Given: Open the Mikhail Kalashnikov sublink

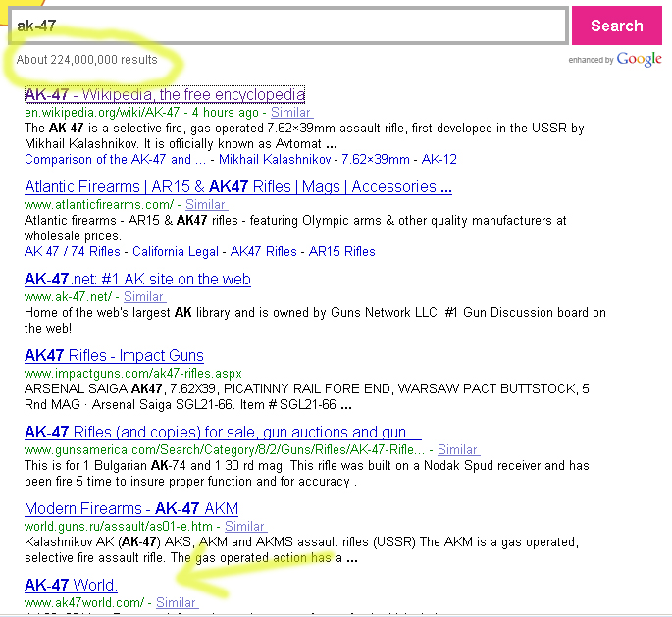Looking at the screenshot, I should point(275,159).
